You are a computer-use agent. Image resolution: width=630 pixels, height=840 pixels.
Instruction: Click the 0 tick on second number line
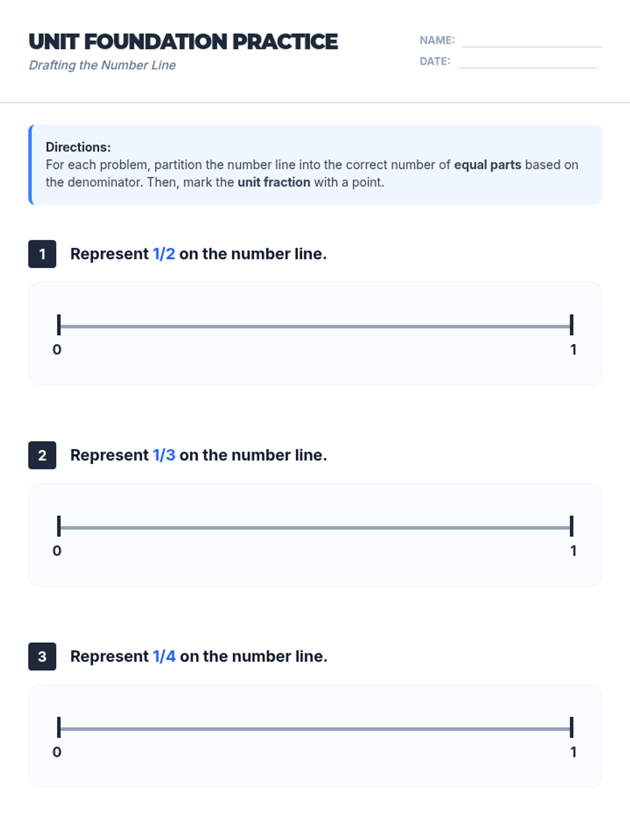[x=59, y=526]
